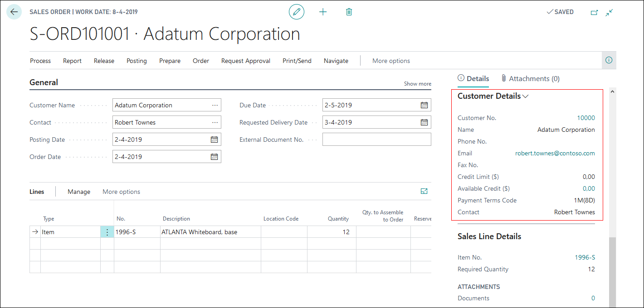Collapse page with the arrows icon

click(609, 12)
